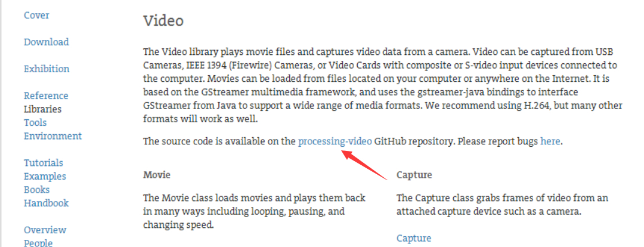Viewport: 644px width, 247px height.
Task: Click the Movie section heading
Action: pos(156,175)
